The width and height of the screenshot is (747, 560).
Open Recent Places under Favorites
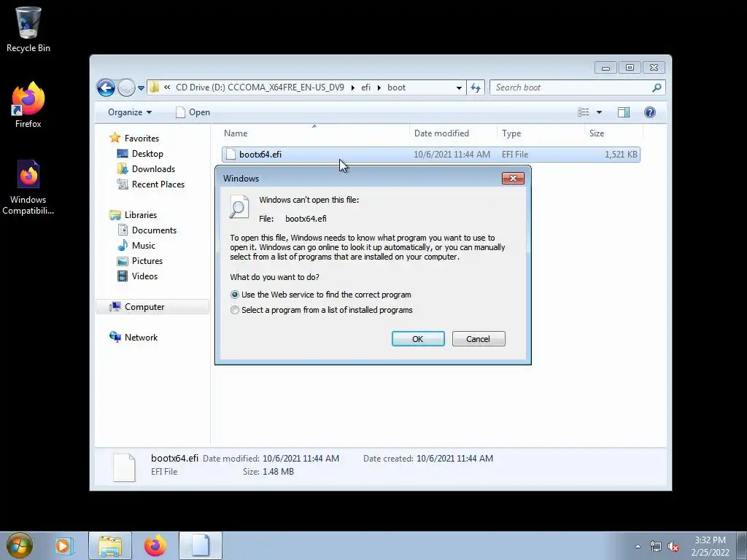pyautogui.click(x=150, y=184)
